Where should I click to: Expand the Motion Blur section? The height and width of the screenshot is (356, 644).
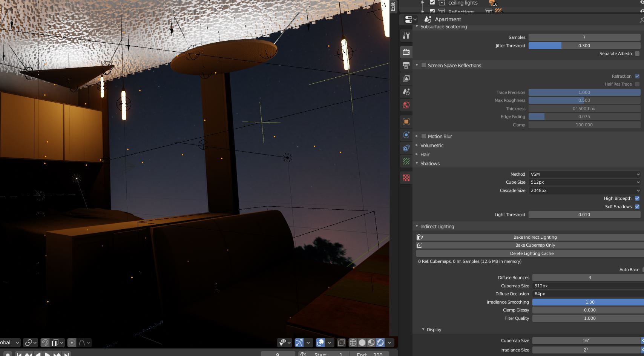(417, 136)
